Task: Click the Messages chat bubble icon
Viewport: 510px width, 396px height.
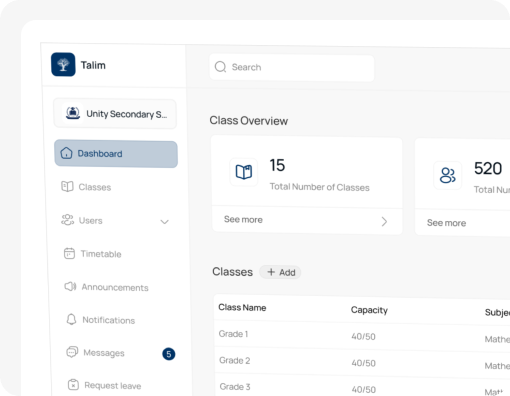Action: tap(72, 352)
